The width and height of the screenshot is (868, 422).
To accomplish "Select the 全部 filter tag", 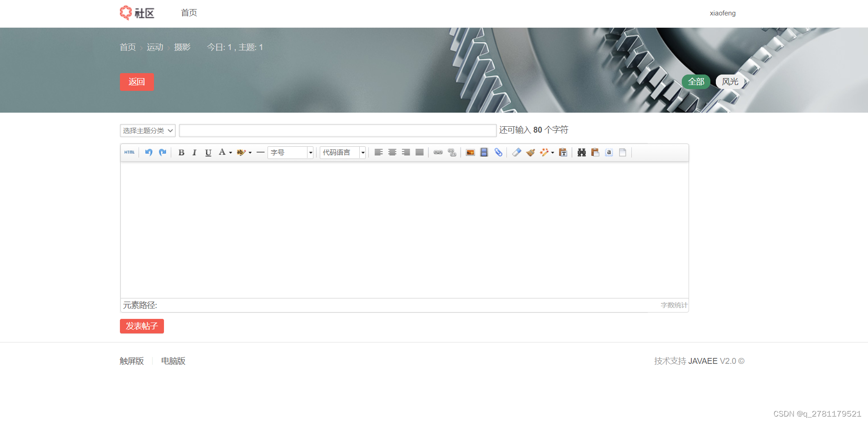I will point(696,82).
